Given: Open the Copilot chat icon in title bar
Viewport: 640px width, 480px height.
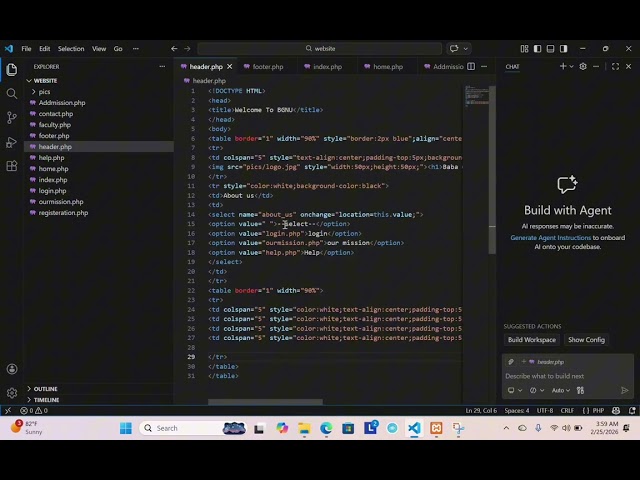Looking at the screenshot, I should tap(454, 49).
